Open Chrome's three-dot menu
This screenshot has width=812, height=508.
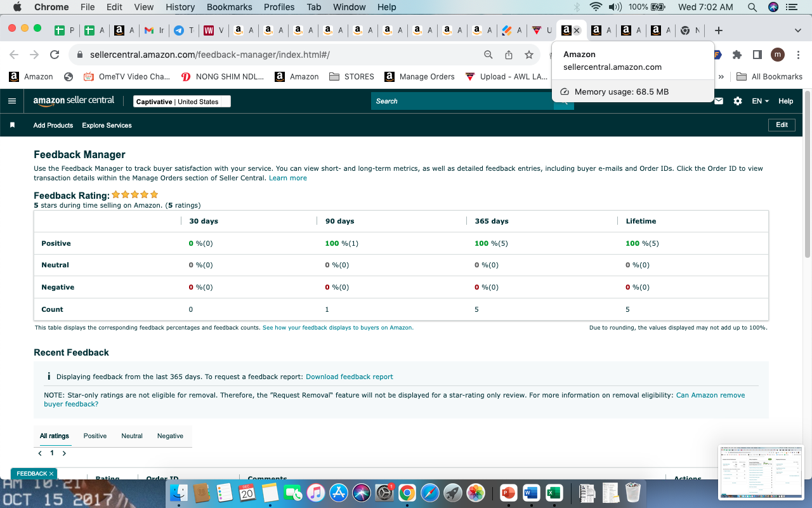(x=798, y=55)
